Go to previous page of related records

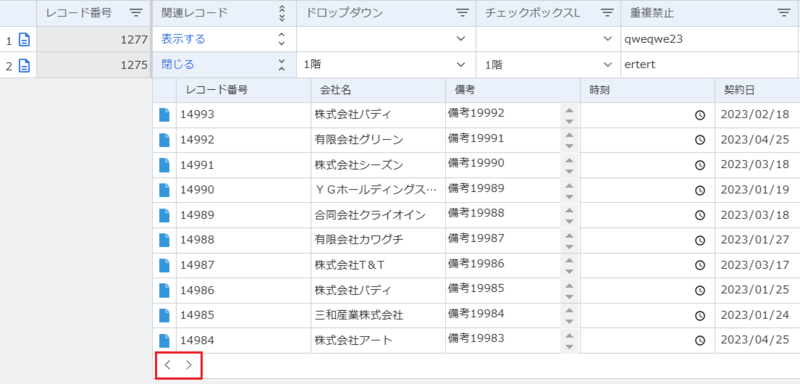pyautogui.click(x=168, y=365)
